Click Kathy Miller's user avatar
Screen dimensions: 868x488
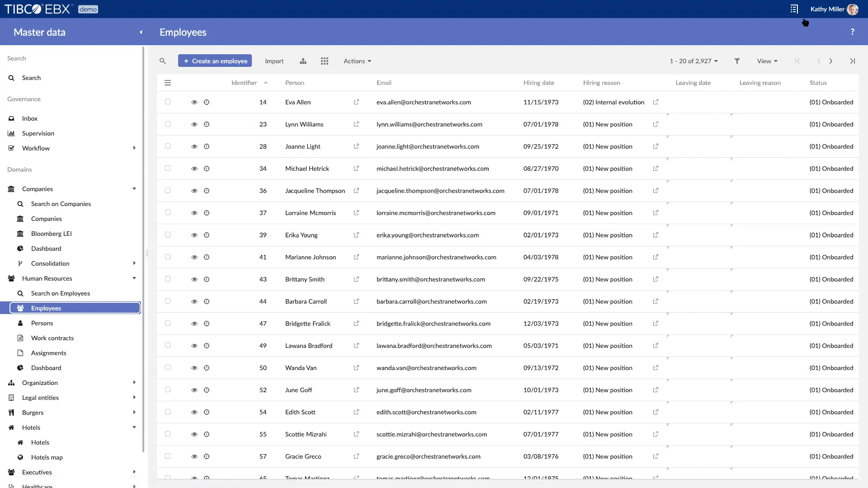click(853, 9)
